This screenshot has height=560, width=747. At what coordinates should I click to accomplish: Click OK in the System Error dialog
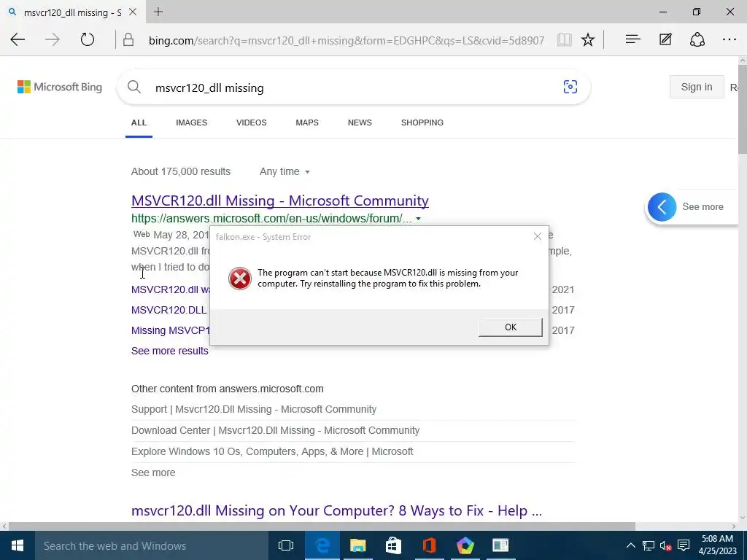click(x=510, y=327)
